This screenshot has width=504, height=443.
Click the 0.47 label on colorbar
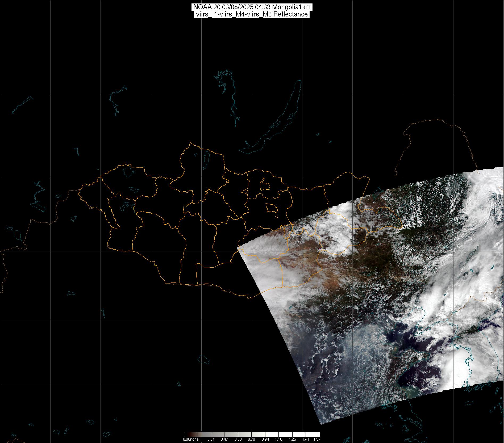(225, 439)
